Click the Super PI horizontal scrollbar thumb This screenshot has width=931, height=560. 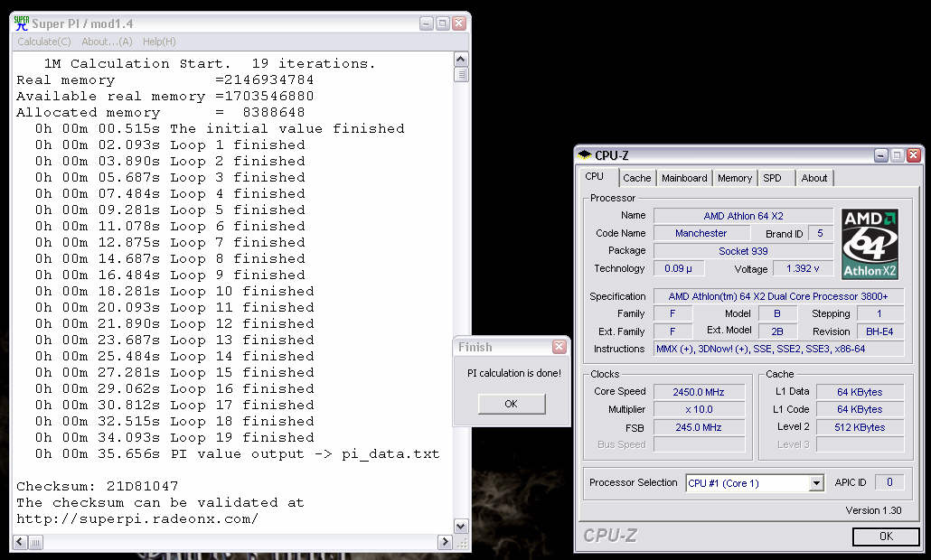pyautogui.click(x=35, y=542)
